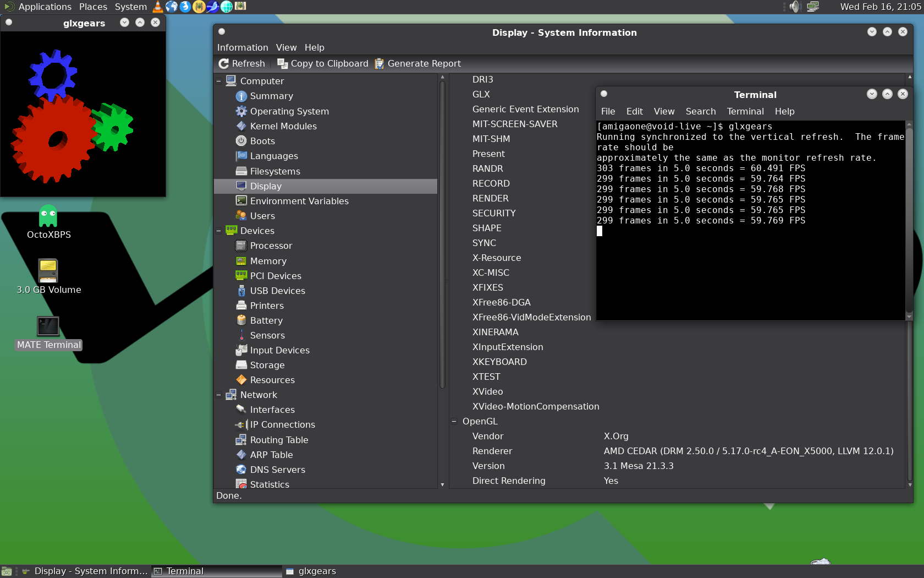Open Information menu in System Information

click(243, 47)
